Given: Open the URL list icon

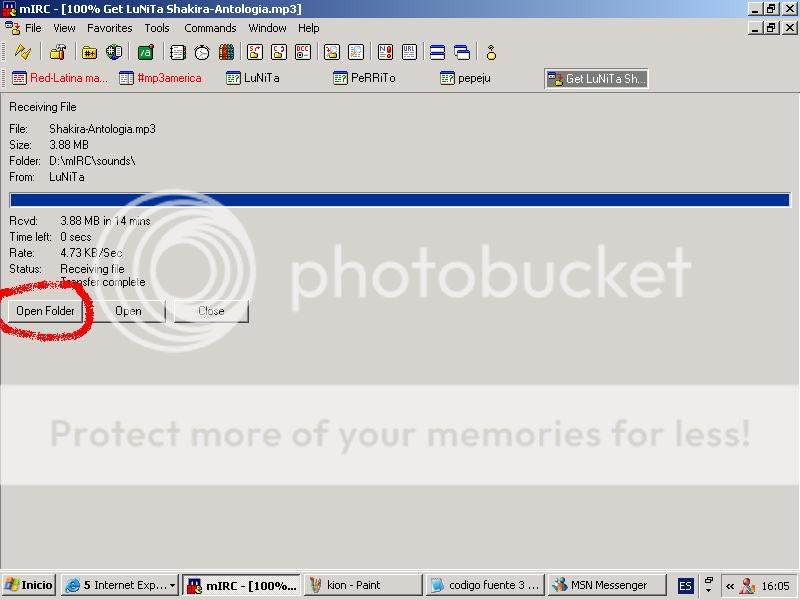Looking at the screenshot, I should pos(409,52).
